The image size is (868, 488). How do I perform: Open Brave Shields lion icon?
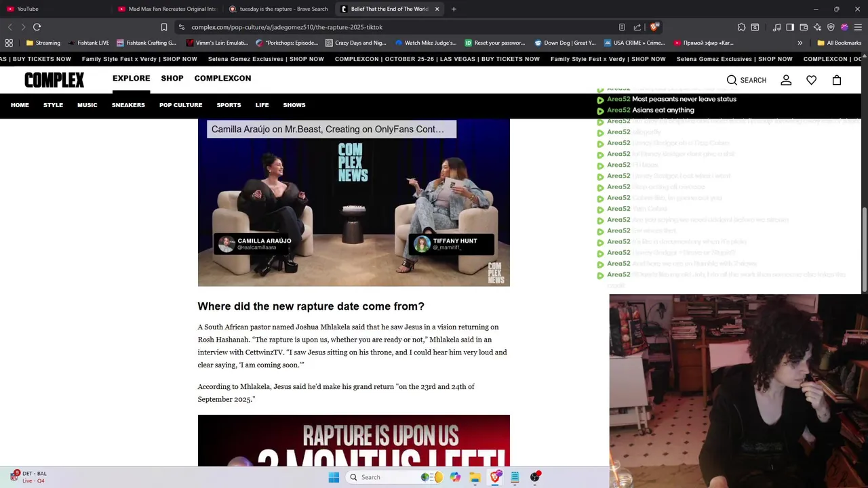pyautogui.click(x=654, y=27)
